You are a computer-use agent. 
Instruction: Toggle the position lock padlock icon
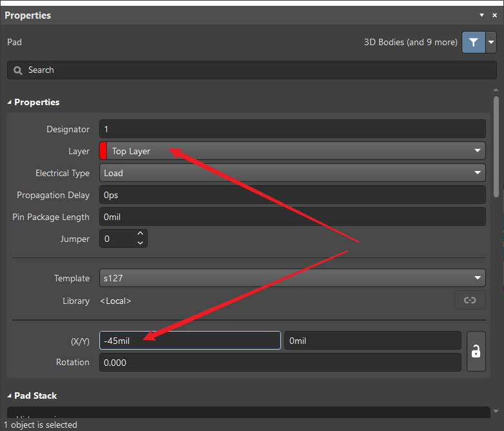point(476,351)
